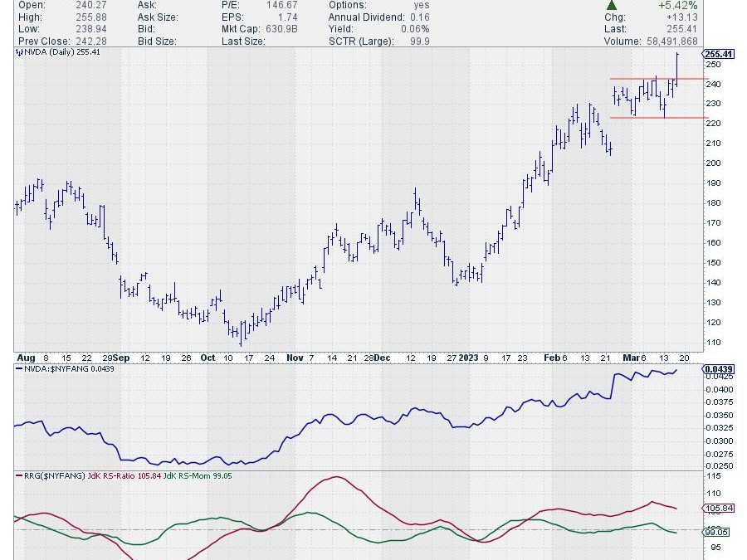Viewport: 747px width, 560px height.
Task: Click the 115 label on the RRG axis
Action: 714,476
